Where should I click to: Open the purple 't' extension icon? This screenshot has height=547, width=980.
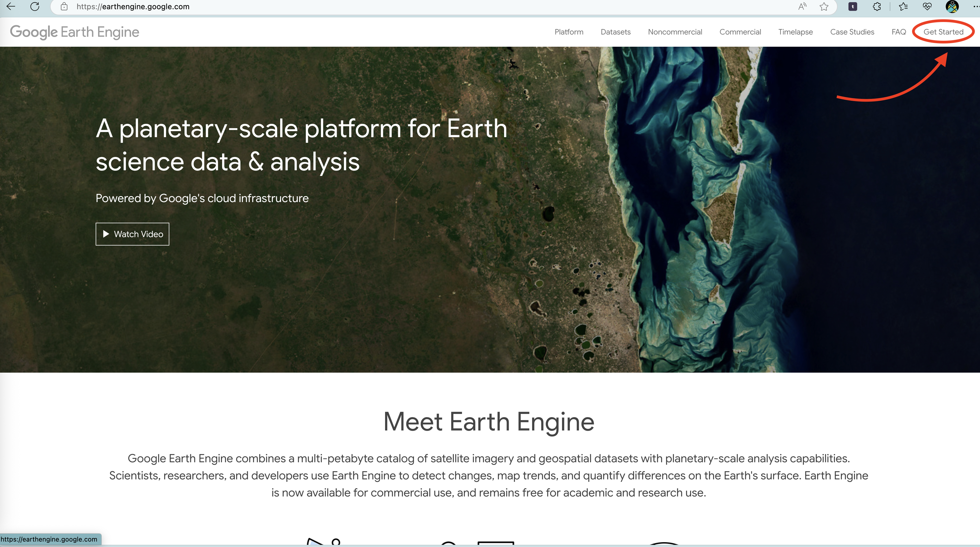(x=853, y=7)
